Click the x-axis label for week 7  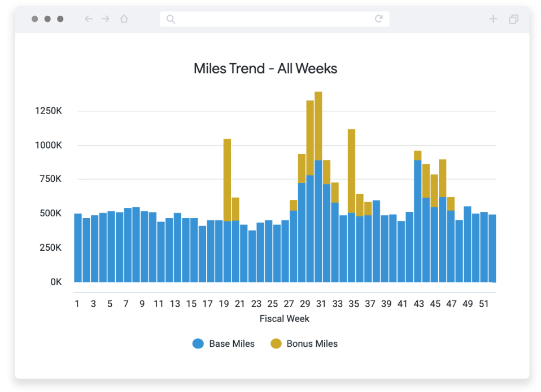(x=126, y=304)
